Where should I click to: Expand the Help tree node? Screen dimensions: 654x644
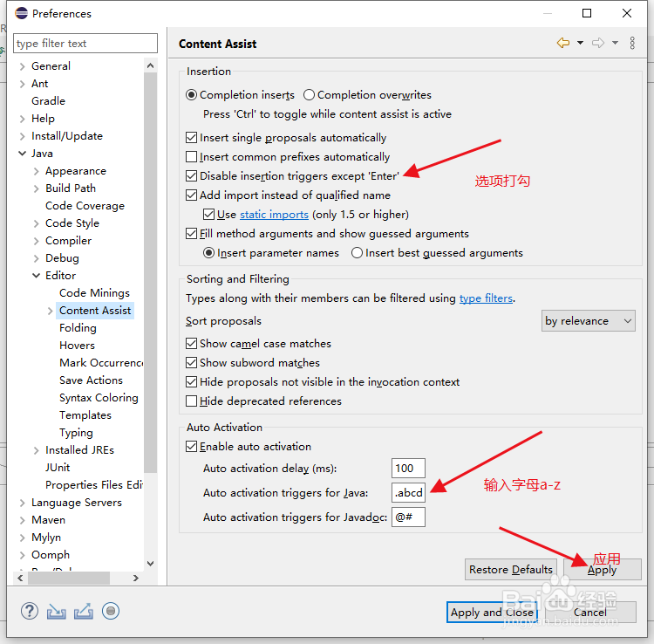point(23,119)
